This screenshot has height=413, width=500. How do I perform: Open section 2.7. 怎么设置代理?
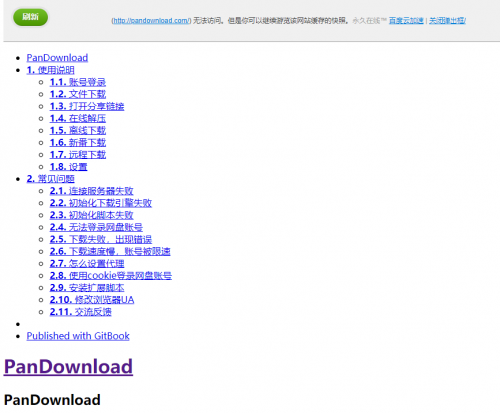(87, 264)
